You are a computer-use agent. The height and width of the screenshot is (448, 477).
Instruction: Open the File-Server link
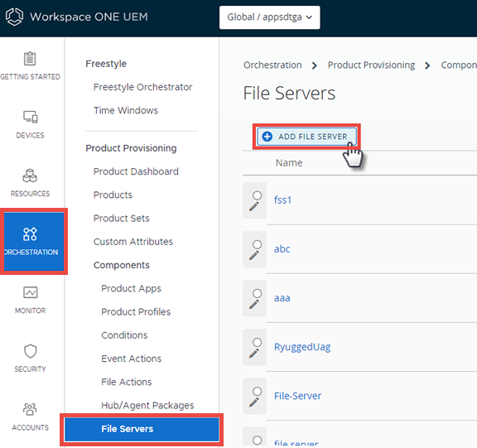click(297, 396)
